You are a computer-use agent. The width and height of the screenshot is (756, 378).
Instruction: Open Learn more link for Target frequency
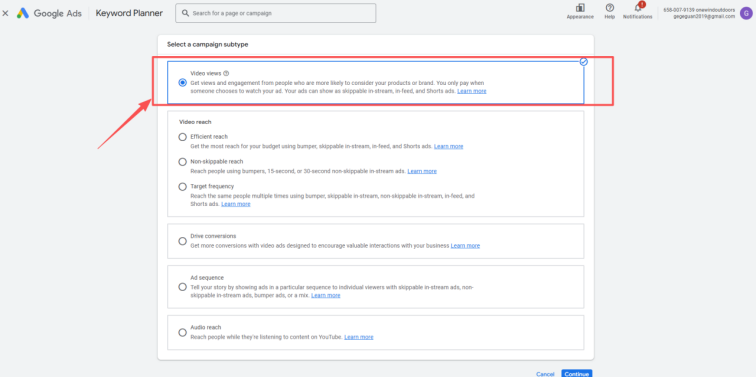click(236, 204)
